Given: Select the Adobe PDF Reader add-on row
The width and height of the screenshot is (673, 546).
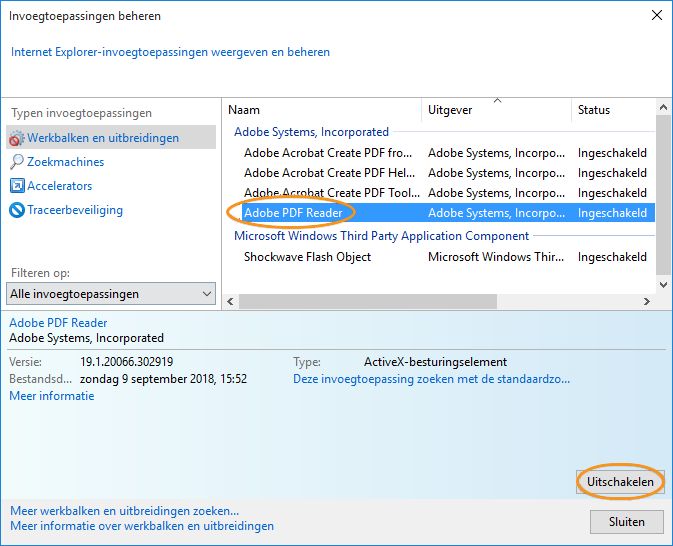Looking at the screenshot, I should pyautogui.click(x=294, y=213).
